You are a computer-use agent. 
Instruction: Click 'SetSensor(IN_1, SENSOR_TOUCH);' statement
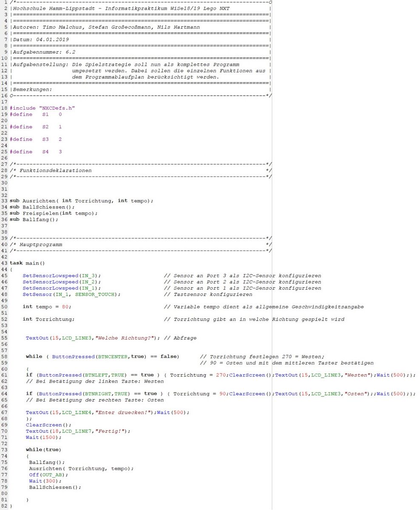(71, 294)
